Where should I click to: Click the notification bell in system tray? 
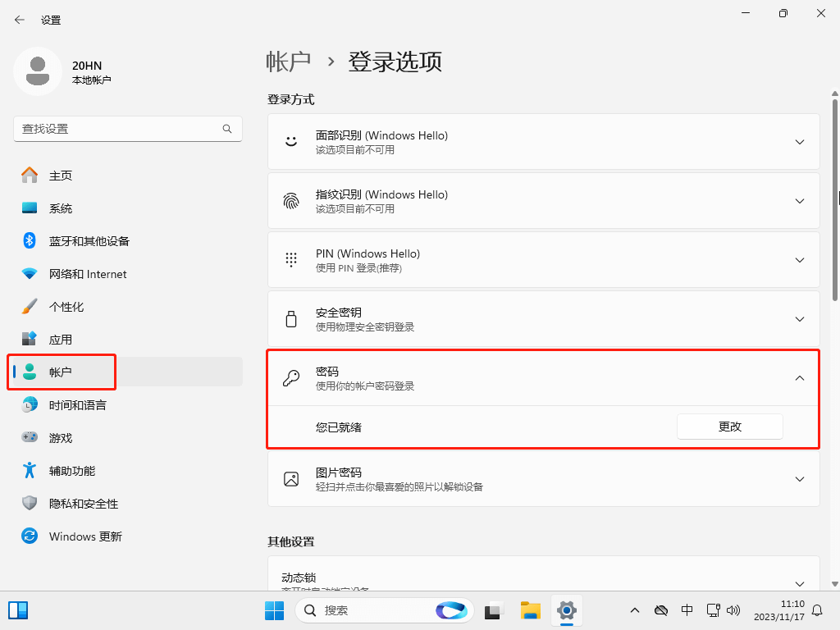(817, 610)
